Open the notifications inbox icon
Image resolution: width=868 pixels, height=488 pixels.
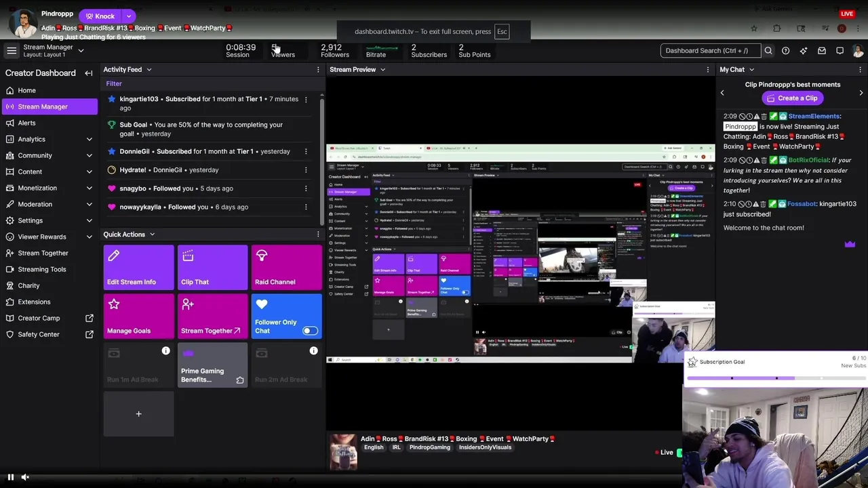(x=822, y=51)
